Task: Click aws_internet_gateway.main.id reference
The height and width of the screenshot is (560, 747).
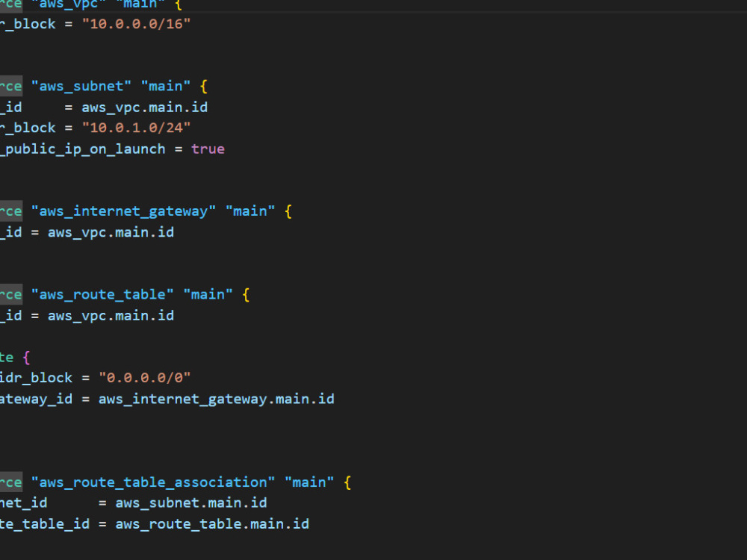Action: point(217,399)
